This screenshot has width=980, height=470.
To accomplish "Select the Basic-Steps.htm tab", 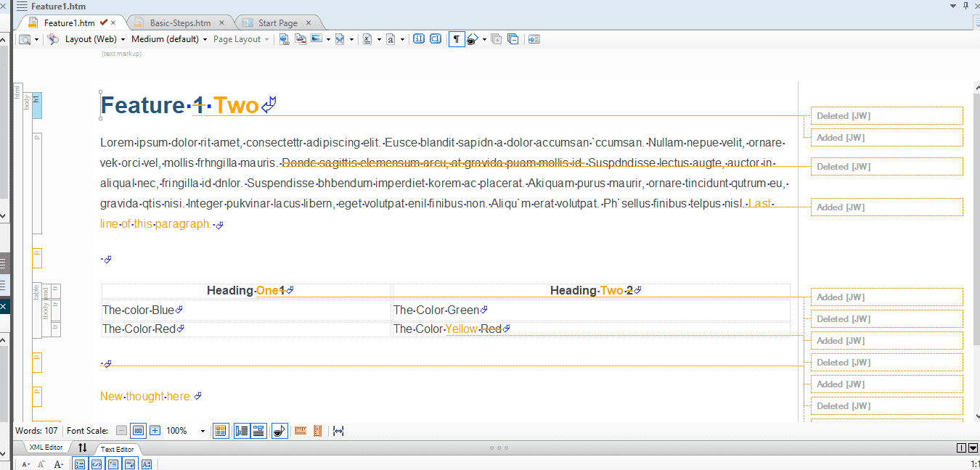I will pyautogui.click(x=180, y=23).
